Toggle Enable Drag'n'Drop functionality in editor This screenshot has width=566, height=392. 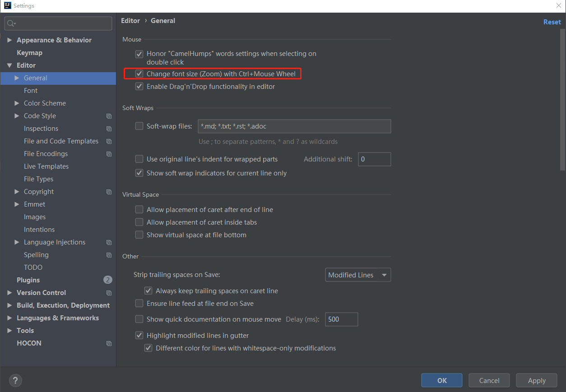139,86
